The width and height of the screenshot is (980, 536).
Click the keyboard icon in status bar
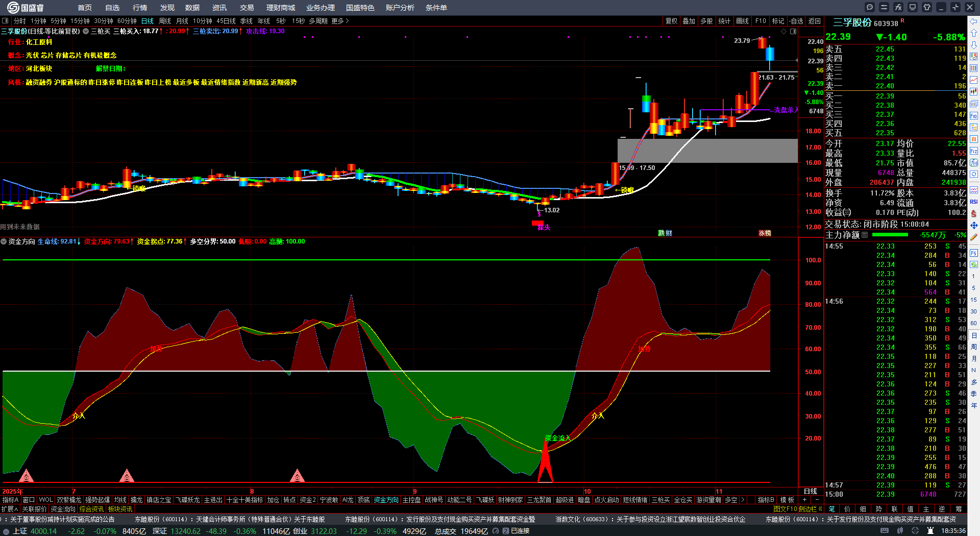pyautogui.click(x=885, y=531)
